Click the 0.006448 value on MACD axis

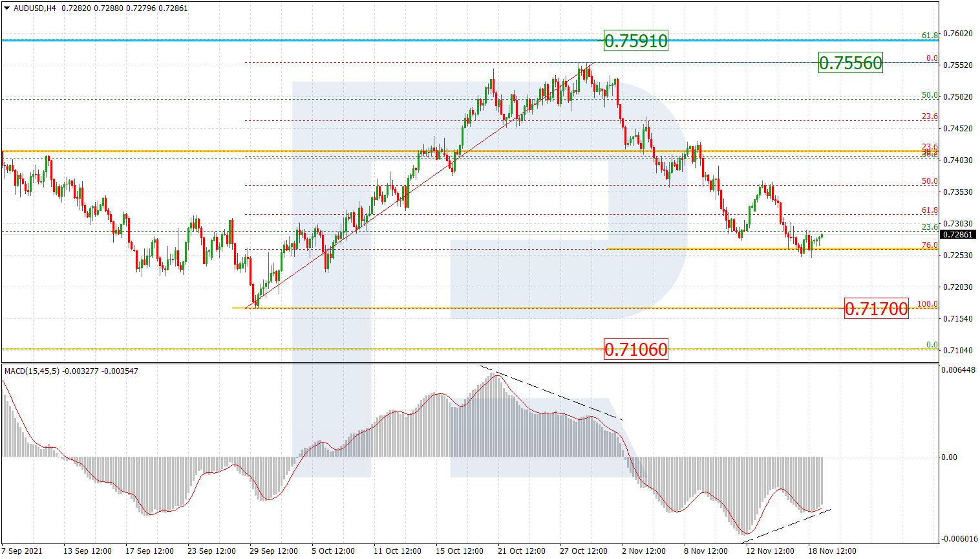click(x=959, y=370)
